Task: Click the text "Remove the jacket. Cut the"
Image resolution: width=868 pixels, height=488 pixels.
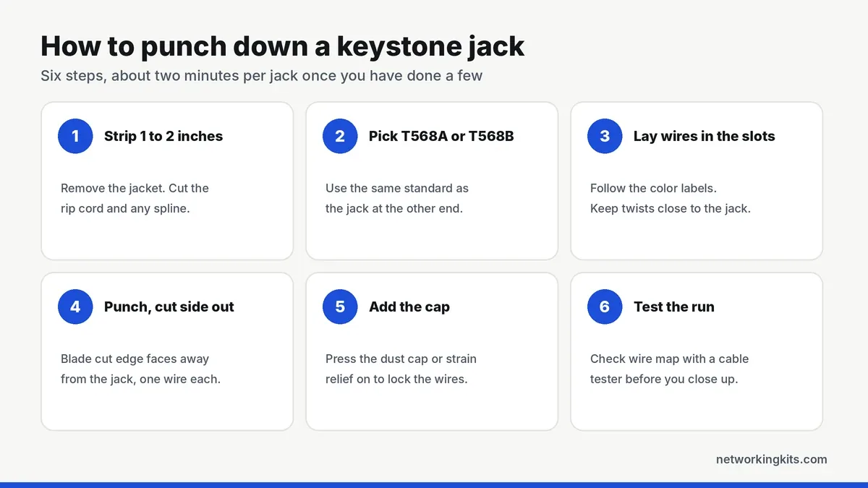Action: coord(135,188)
